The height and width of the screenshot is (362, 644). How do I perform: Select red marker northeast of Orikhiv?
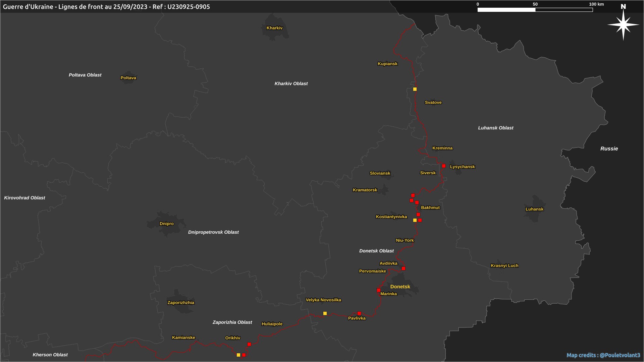click(x=249, y=344)
